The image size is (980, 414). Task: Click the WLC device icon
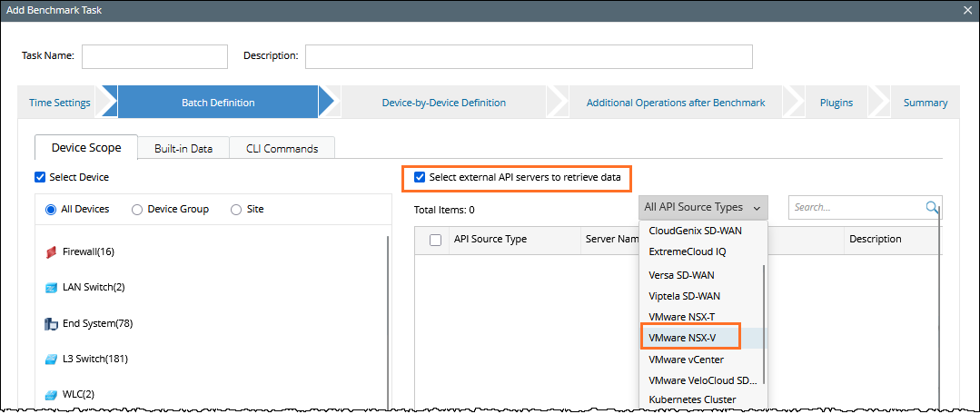51,395
